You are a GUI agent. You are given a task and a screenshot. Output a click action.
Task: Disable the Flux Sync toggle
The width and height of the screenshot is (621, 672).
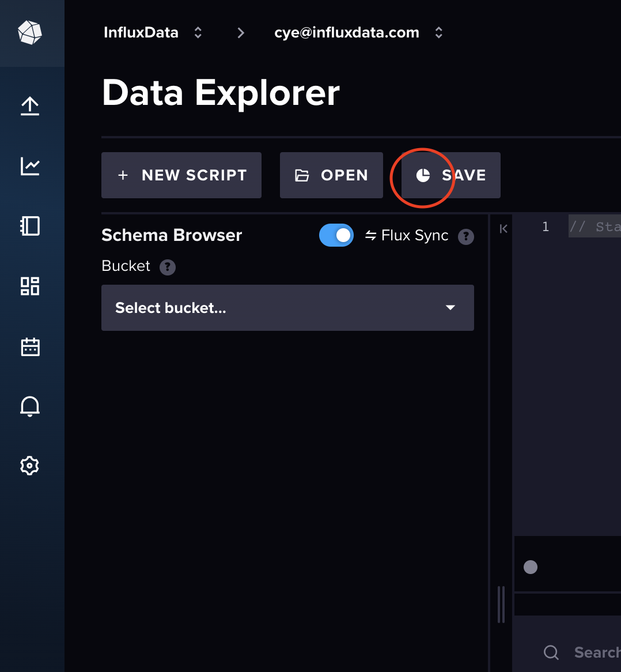336,235
